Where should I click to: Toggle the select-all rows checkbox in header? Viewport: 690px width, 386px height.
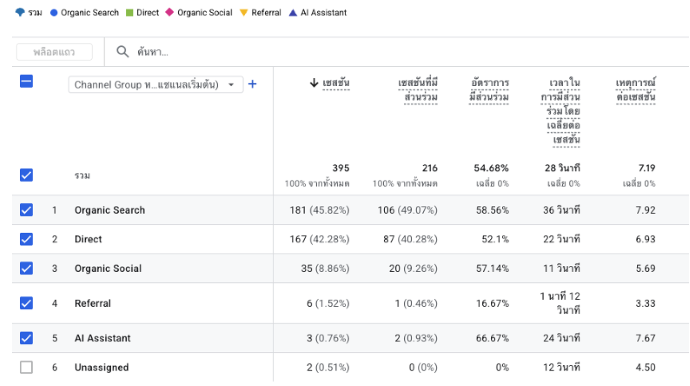tap(26, 81)
